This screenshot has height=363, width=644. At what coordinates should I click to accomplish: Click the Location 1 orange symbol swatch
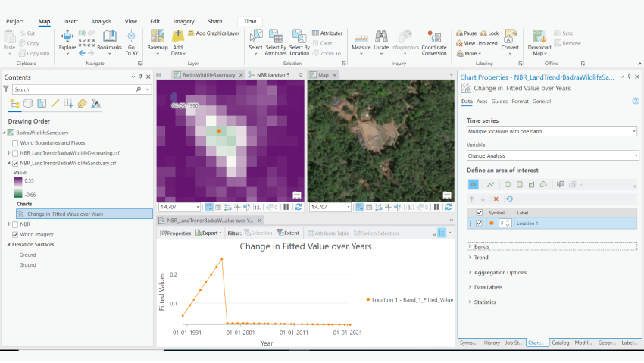tap(491, 224)
